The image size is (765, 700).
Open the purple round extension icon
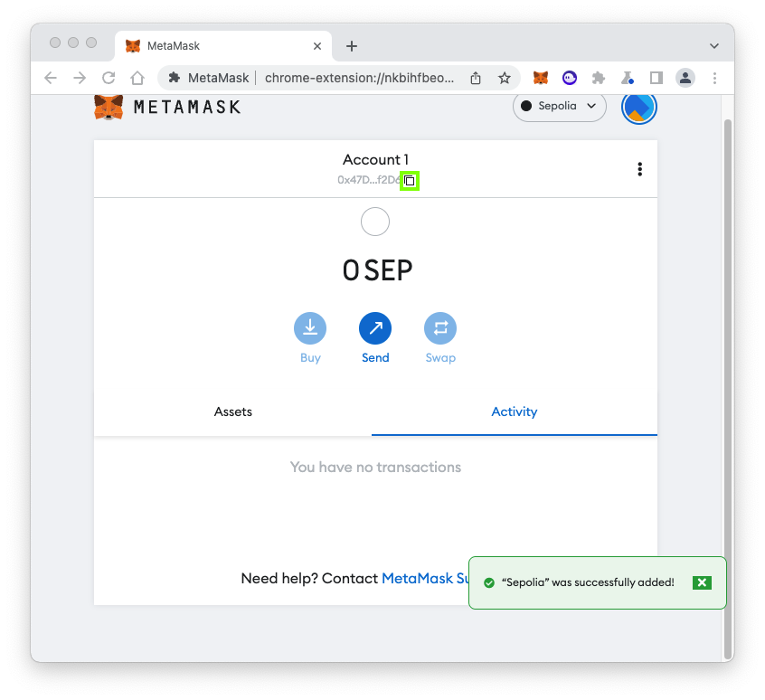(x=570, y=78)
